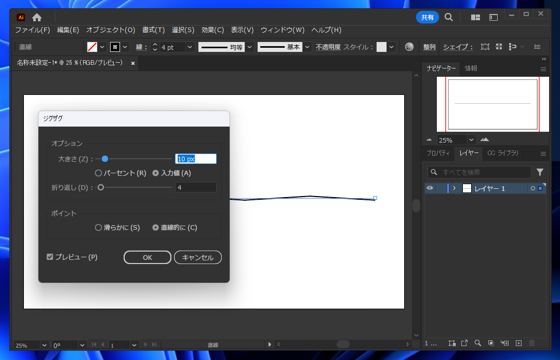Expand レイヤー 1 disclosure chevron
Screen dimensions: 560x360
(x=454, y=188)
